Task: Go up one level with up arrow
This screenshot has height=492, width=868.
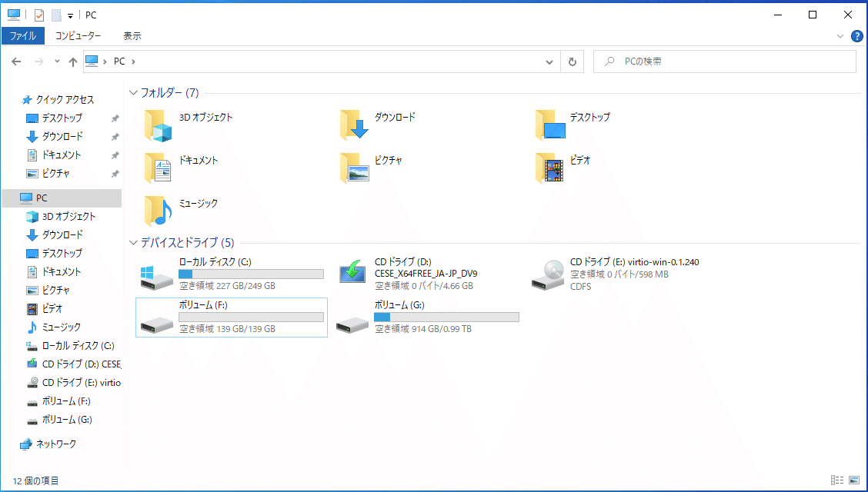Action: (x=73, y=61)
